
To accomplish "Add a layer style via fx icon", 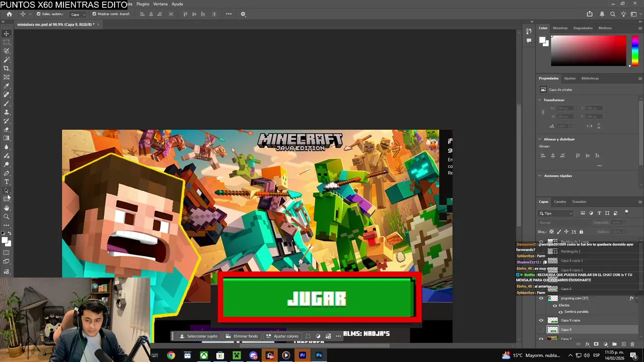I will [x=587, y=344].
